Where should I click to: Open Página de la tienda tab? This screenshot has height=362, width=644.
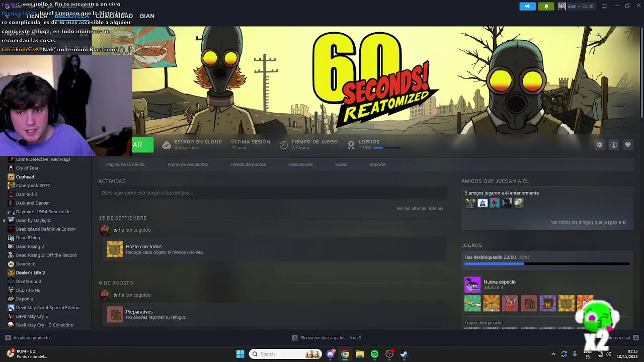point(125,164)
